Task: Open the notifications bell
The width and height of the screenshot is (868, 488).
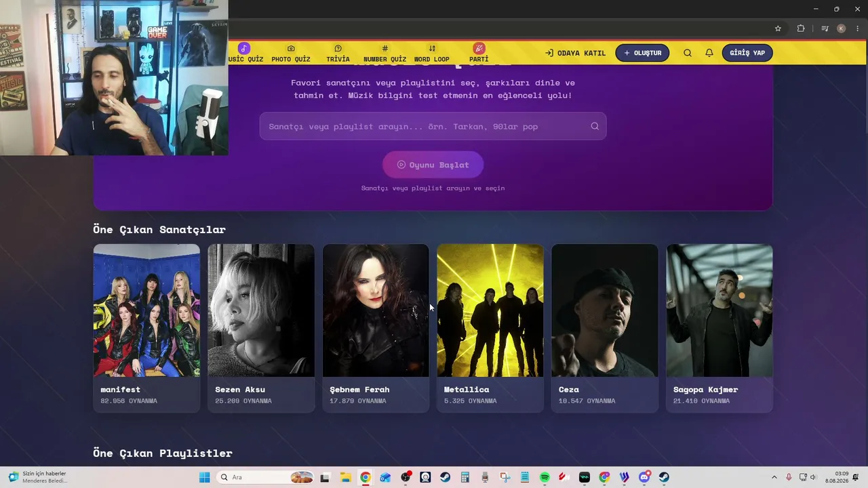Action: pos(709,53)
